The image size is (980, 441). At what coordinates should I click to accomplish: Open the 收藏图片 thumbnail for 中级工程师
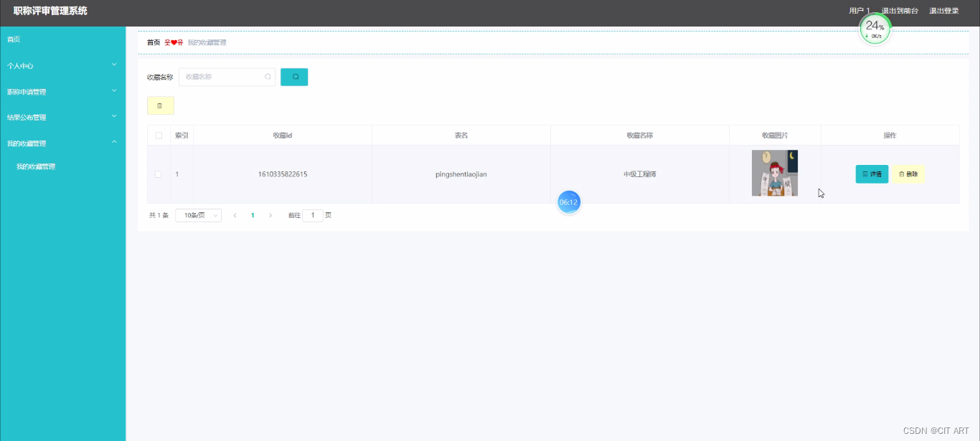tap(775, 173)
